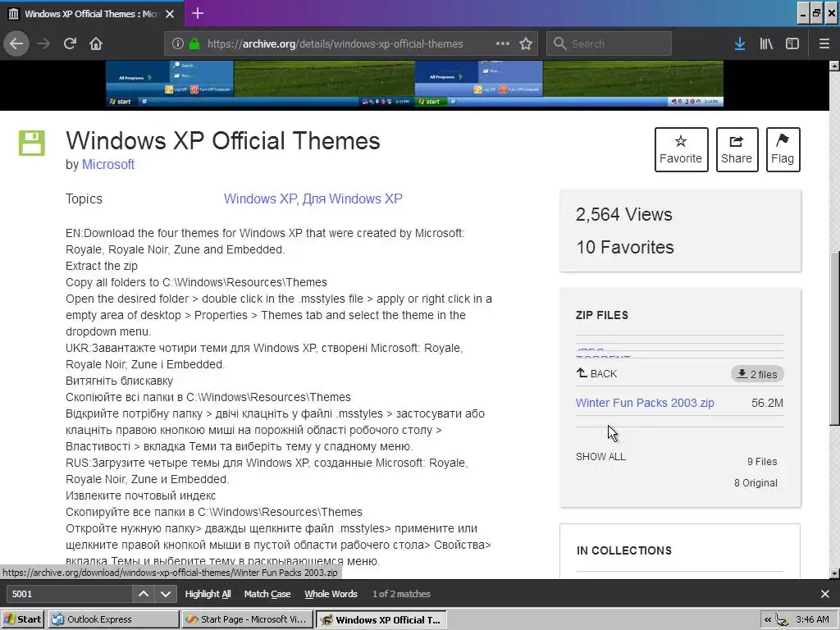Open the Downloads toolbar arrow
Screen dimensions: 840x630
[x=740, y=43]
